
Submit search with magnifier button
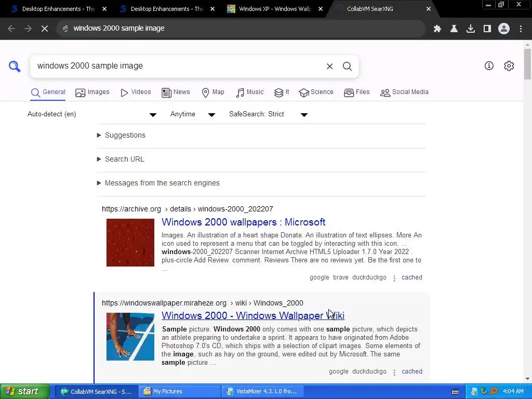[347, 66]
